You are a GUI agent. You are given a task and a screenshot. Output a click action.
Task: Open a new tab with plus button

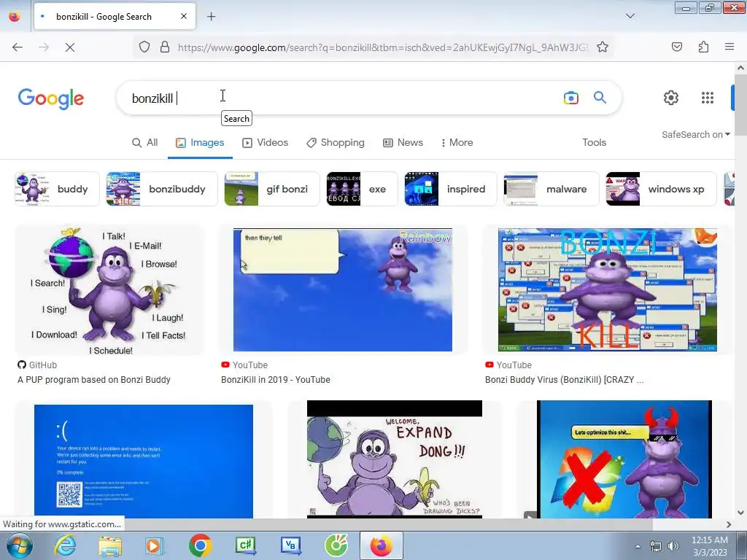[x=211, y=17]
